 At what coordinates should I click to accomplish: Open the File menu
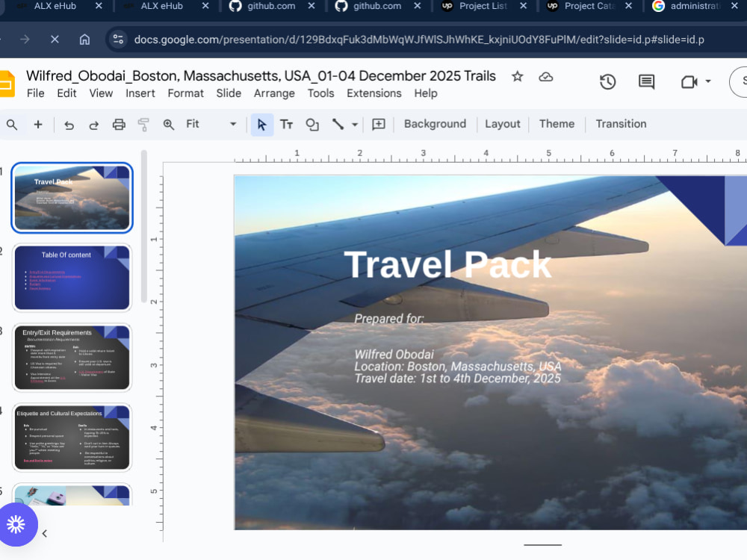tap(36, 93)
